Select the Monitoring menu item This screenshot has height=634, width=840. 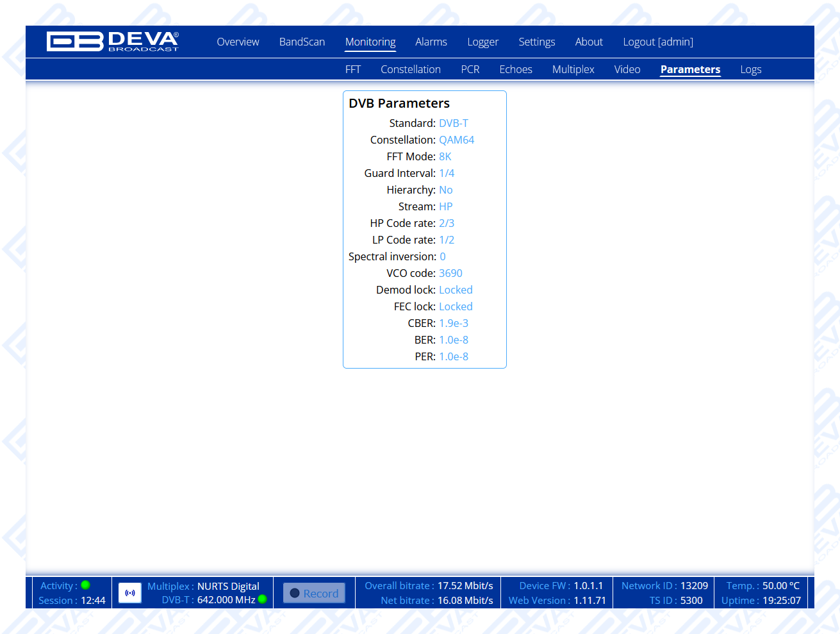click(x=370, y=42)
